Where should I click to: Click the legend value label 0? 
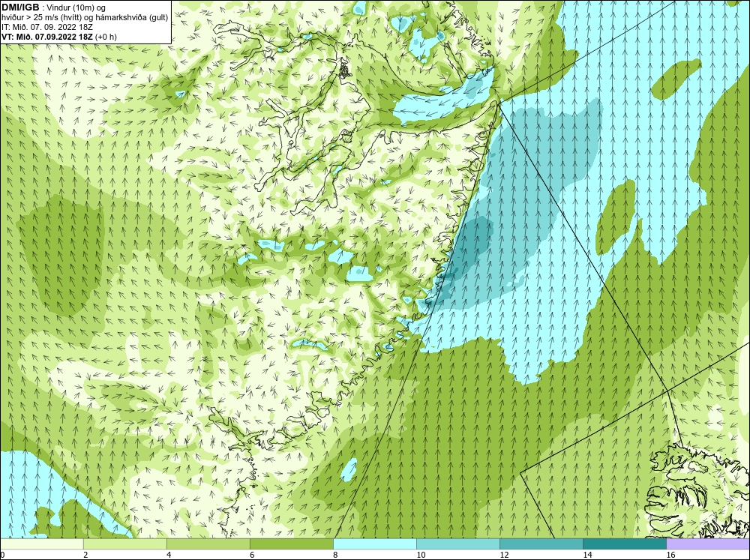(x=2, y=555)
